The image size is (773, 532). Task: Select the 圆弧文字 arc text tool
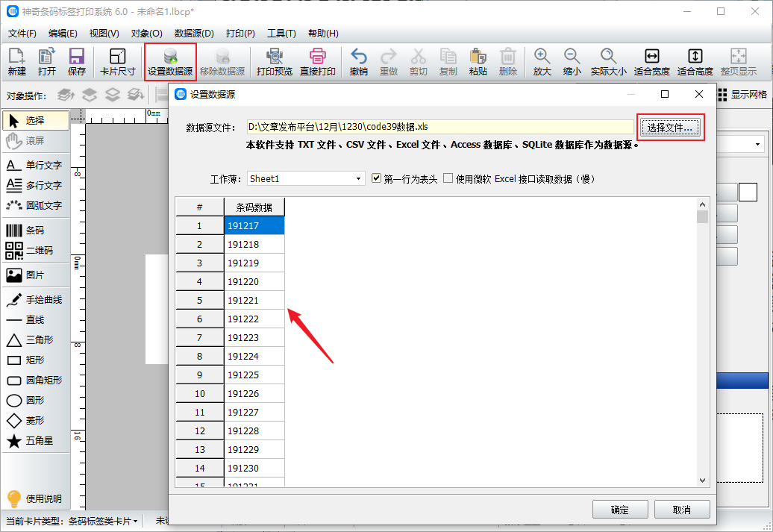click(36, 205)
